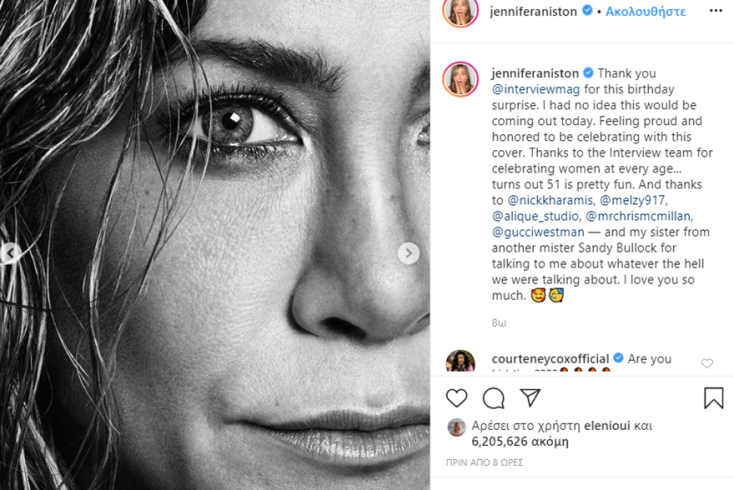This screenshot has height=490, width=734.
Task: Go to next photo with right arrow
Action: point(408,254)
